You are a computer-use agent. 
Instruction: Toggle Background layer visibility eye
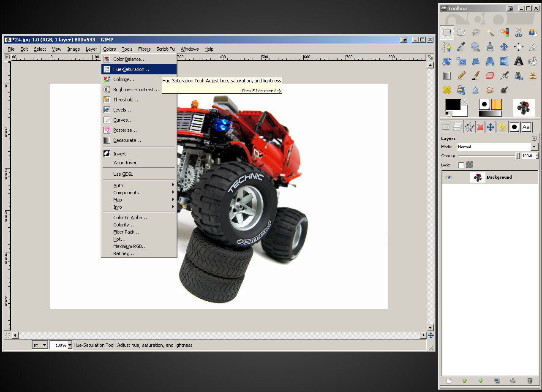point(449,177)
